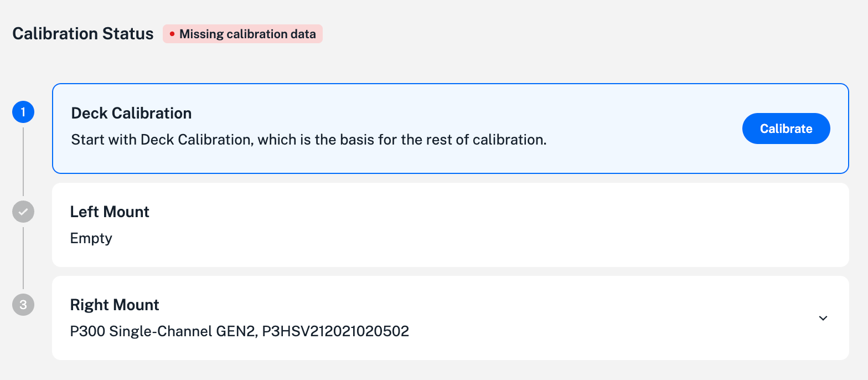Image resolution: width=868 pixels, height=380 pixels.
Task: Click the Calibration Status heading
Action: pos(83,33)
